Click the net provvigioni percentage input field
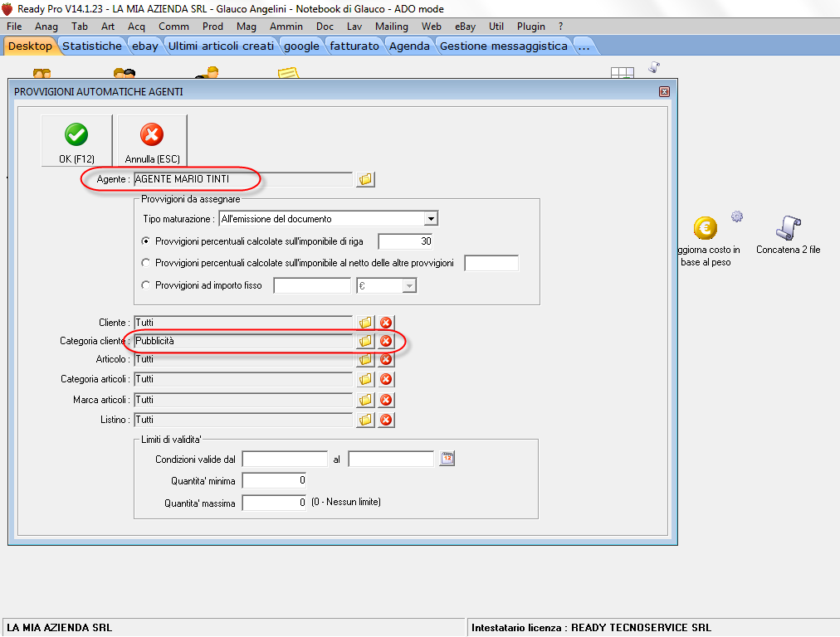The image size is (840, 637). click(x=491, y=263)
